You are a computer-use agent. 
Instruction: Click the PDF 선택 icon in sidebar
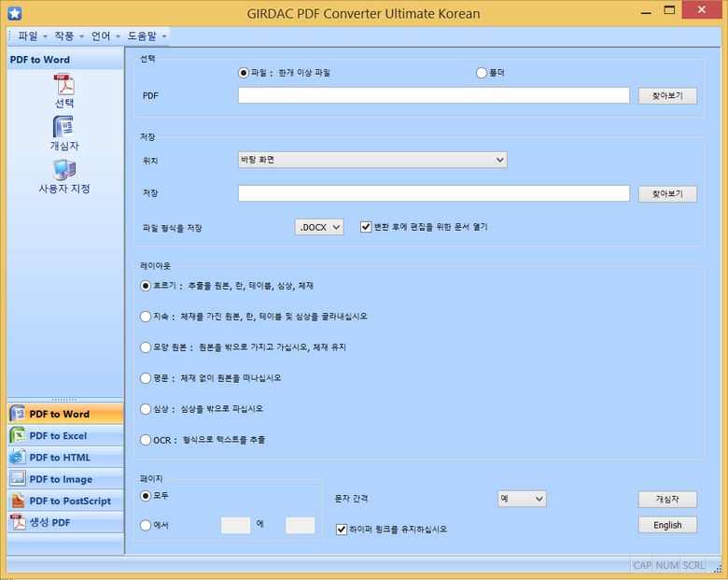[64, 85]
